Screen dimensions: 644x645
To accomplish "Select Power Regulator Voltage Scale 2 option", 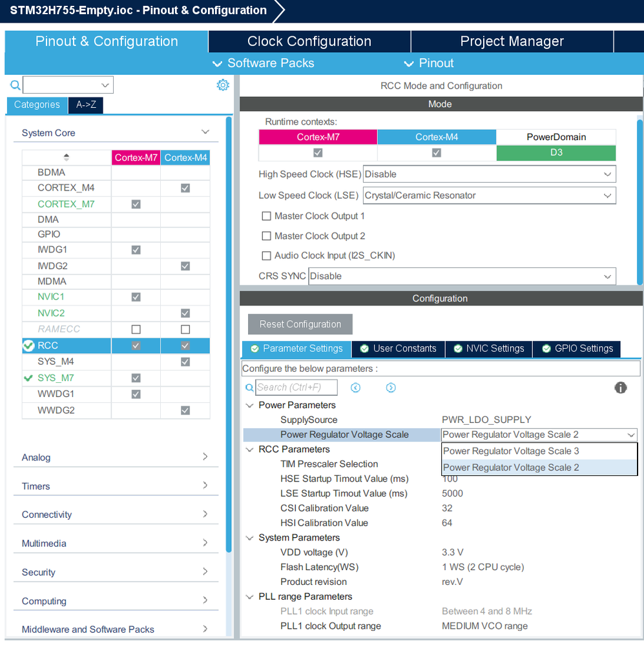I will pyautogui.click(x=539, y=467).
